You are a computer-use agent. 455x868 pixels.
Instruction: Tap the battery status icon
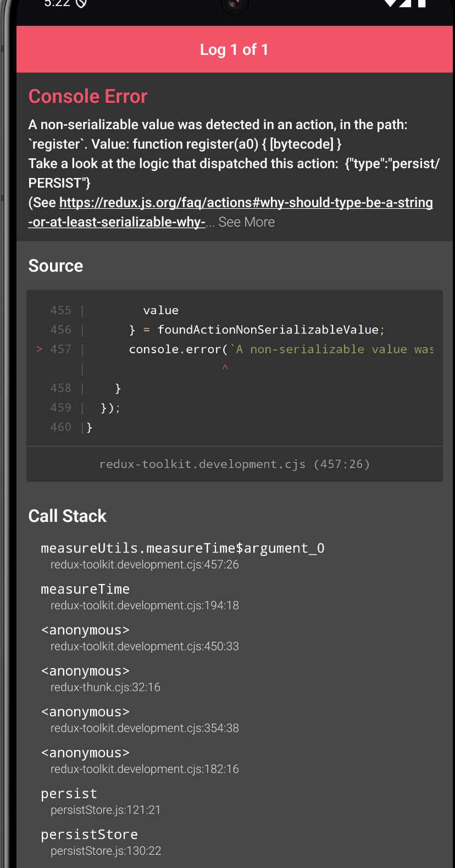[x=422, y=3]
